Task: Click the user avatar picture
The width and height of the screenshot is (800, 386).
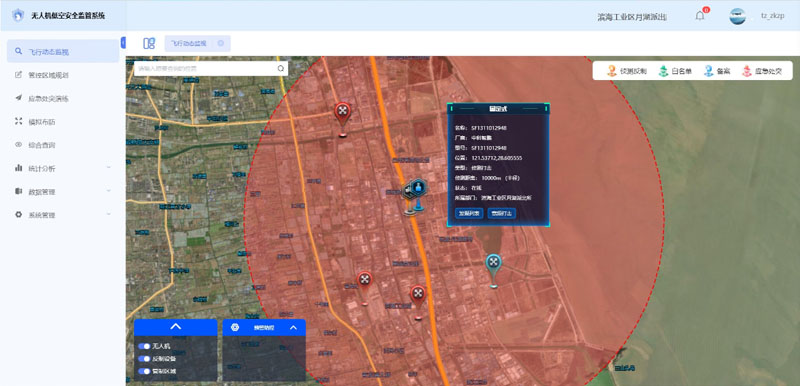Action: click(x=737, y=16)
